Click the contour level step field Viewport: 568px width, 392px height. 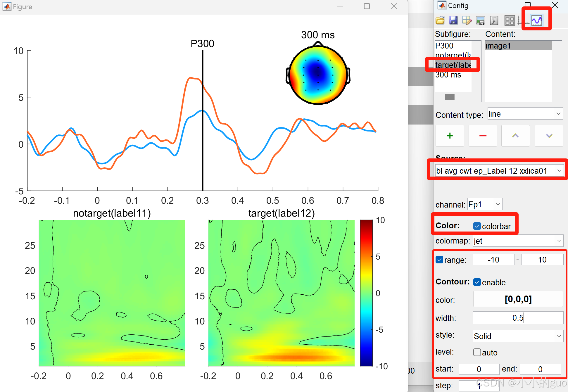pos(479,386)
